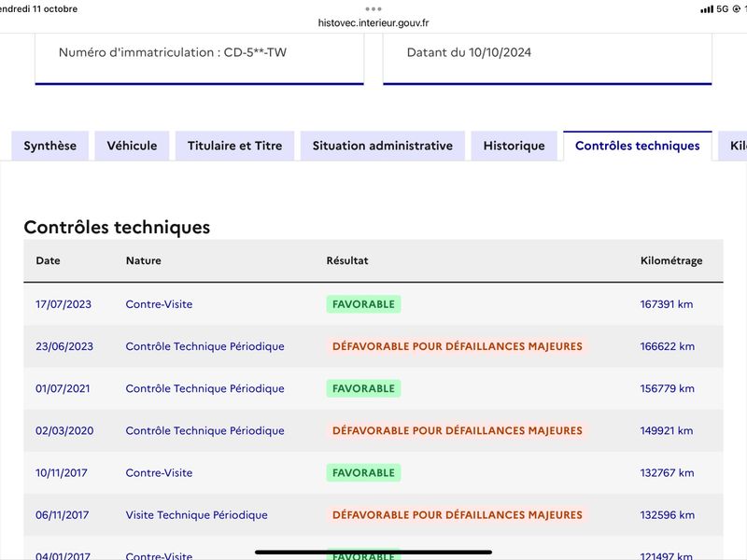Tap the histovec.interieur.gouv.fr address bar

coord(373,22)
